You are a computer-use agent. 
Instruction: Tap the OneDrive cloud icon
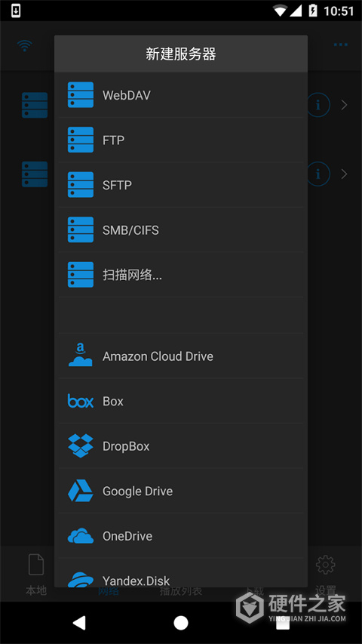point(81,536)
